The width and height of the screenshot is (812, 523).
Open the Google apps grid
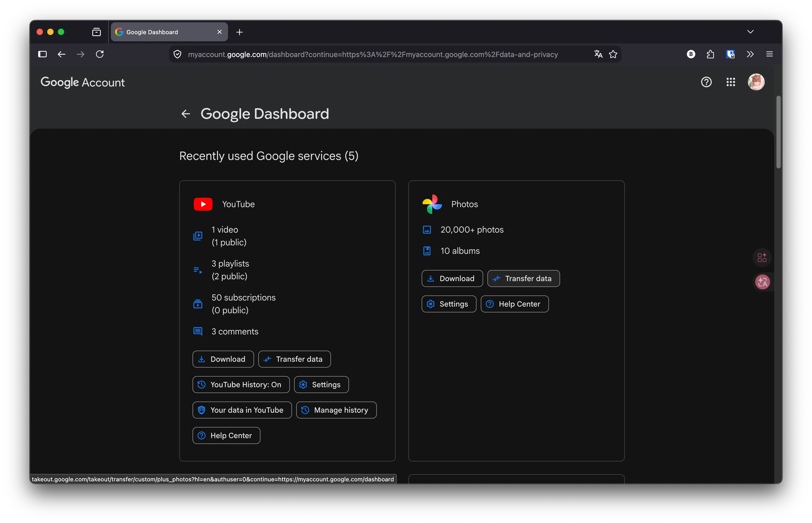click(731, 82)
